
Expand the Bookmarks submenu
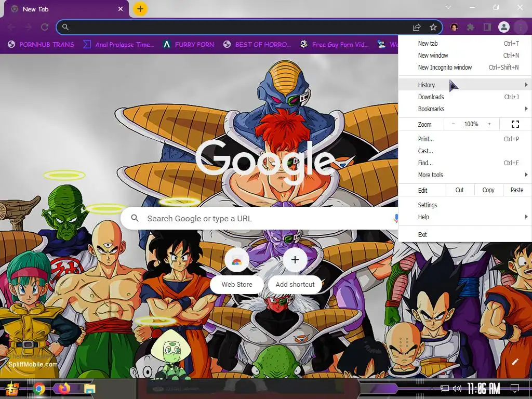[465, 109]
